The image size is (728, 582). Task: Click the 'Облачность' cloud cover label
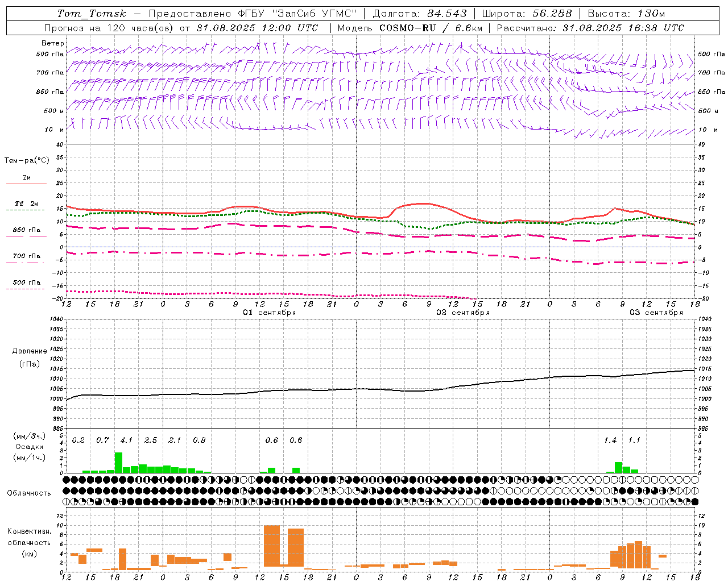[29, 493]
